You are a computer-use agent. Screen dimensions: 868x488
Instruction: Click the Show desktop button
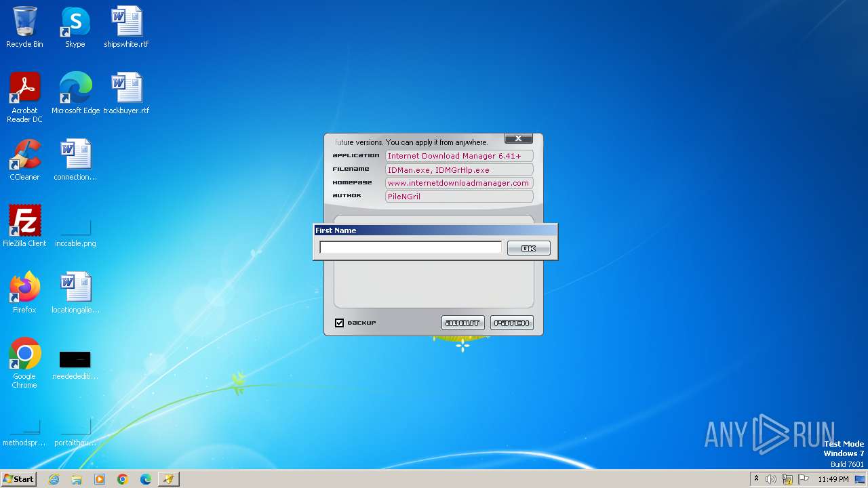click(860, 479)
